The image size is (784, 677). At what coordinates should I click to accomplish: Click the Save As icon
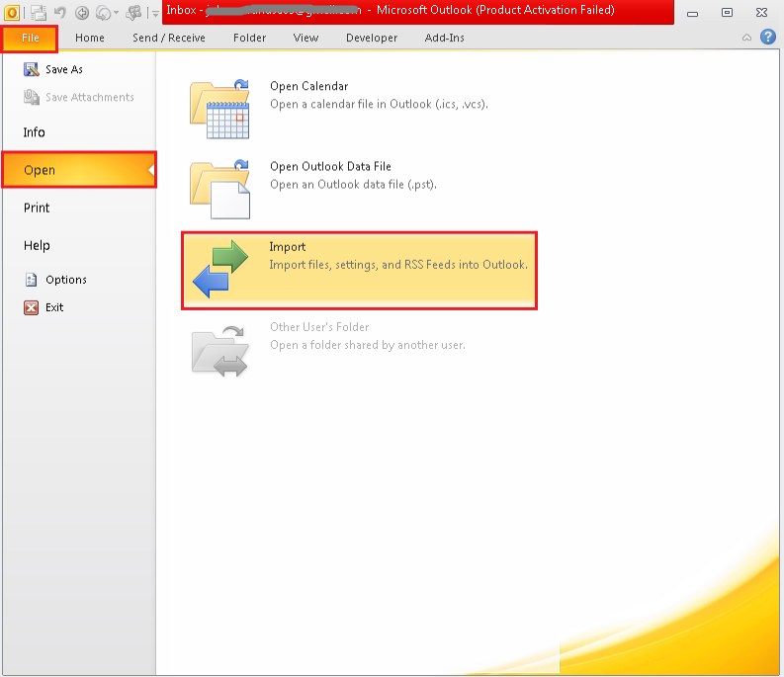click(x=31, y=69)
